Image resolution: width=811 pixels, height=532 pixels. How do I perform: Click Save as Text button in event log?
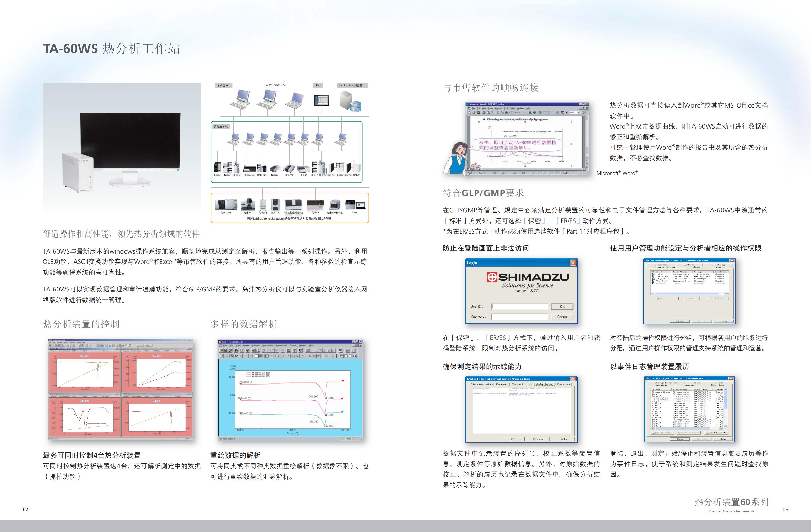pos(662,433)
